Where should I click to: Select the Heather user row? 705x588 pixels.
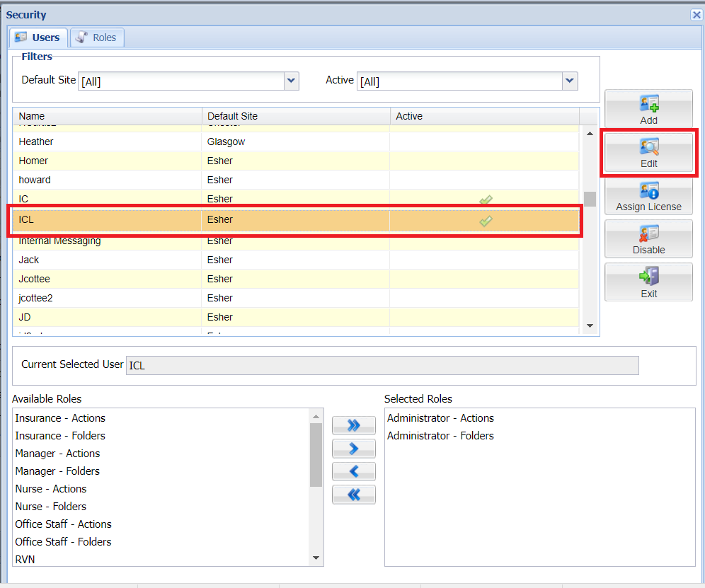click(x=296, y=142)
